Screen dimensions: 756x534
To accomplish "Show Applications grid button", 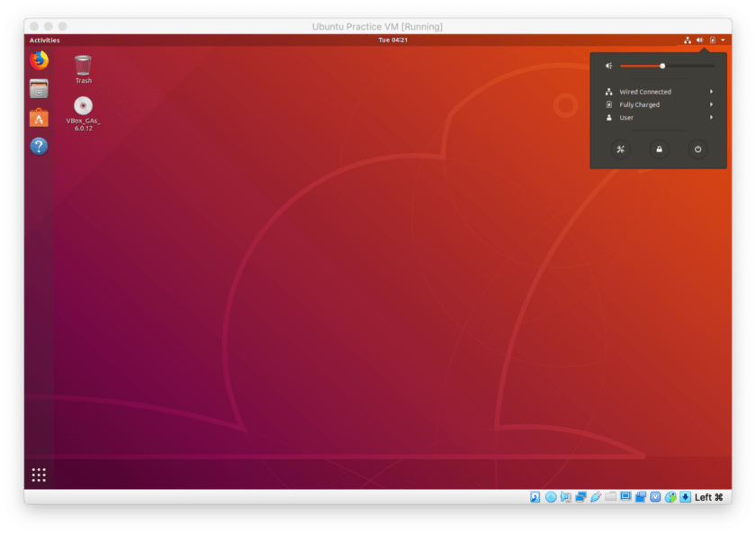I will (x=39, y=475).
